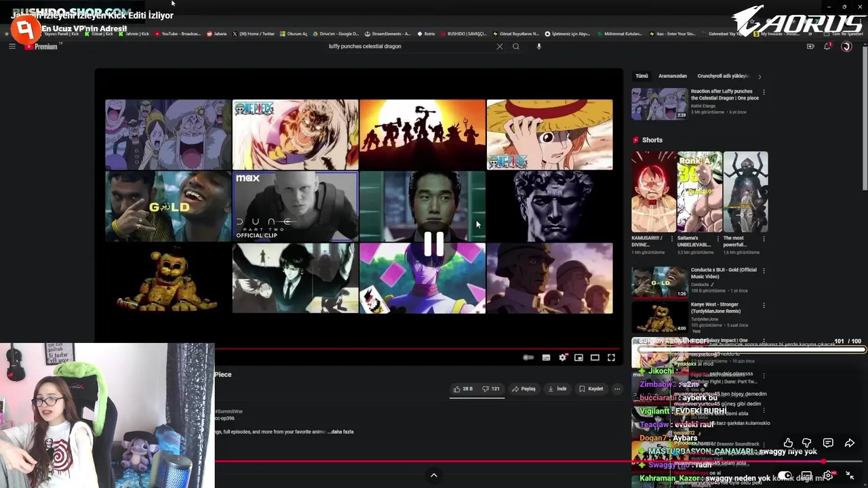Share the video with Paylaş
This screenshot has width=868, height=488.
524,389
